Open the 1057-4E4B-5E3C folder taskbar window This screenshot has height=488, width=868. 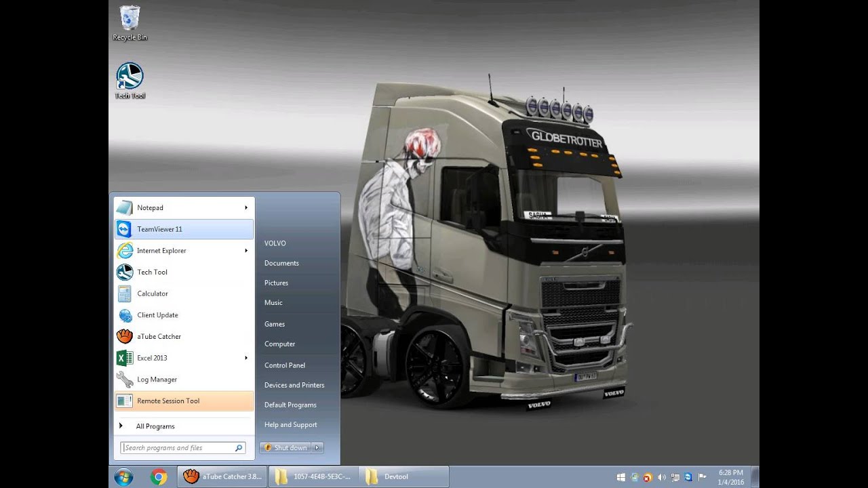(x=314, y=476)
